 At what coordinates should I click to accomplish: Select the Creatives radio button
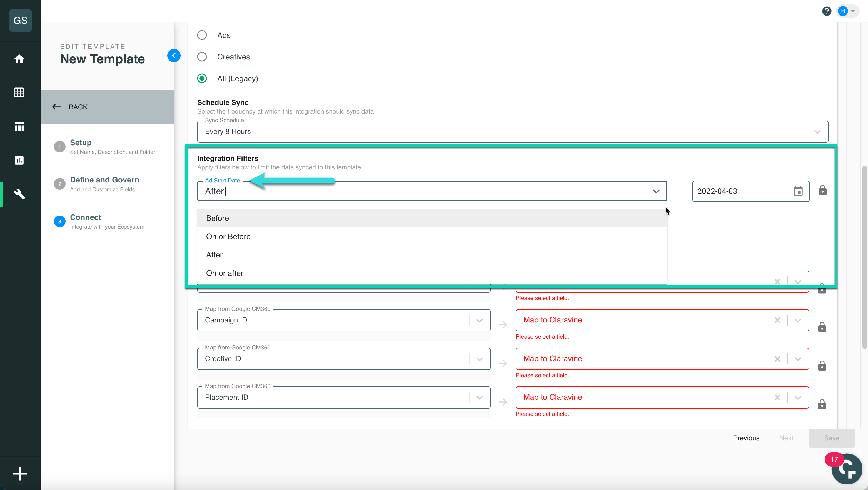(x=202, y=57)
